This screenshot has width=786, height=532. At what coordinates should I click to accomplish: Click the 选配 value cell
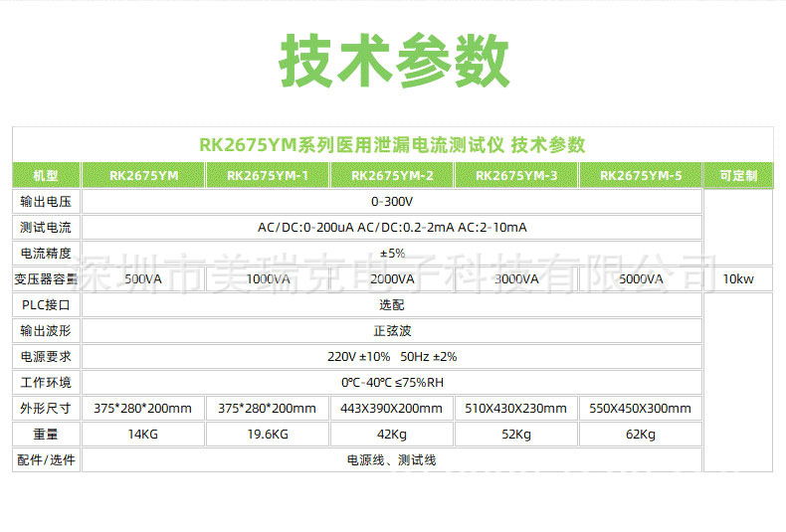click(x=392, y=305)
